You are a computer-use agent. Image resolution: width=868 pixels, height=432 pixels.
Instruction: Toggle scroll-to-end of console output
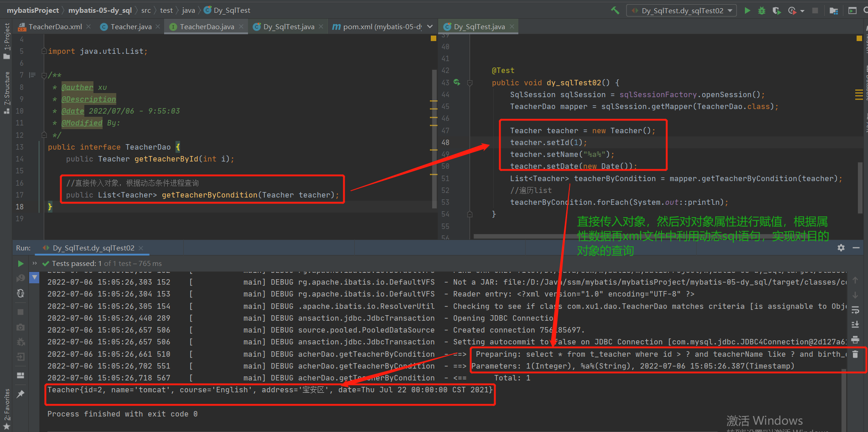tap(855, 325)
